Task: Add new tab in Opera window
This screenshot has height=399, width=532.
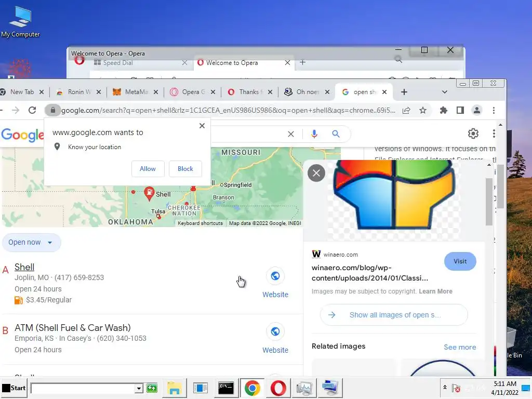Action: tap(303, 62)
